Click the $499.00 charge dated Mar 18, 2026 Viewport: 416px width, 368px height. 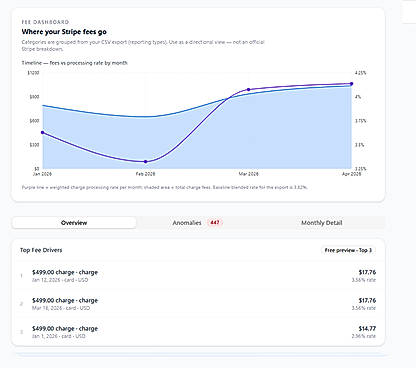[x=198, y=304]
